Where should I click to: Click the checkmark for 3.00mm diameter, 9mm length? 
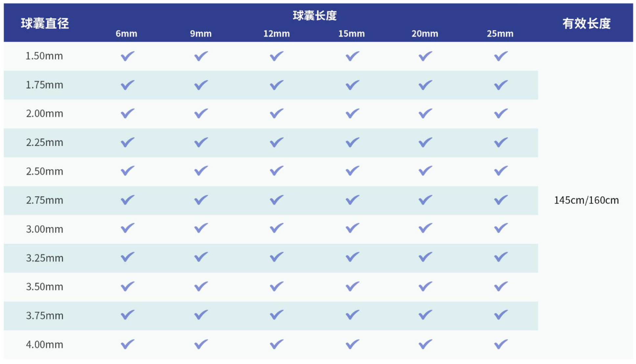(x=201, y=228)
